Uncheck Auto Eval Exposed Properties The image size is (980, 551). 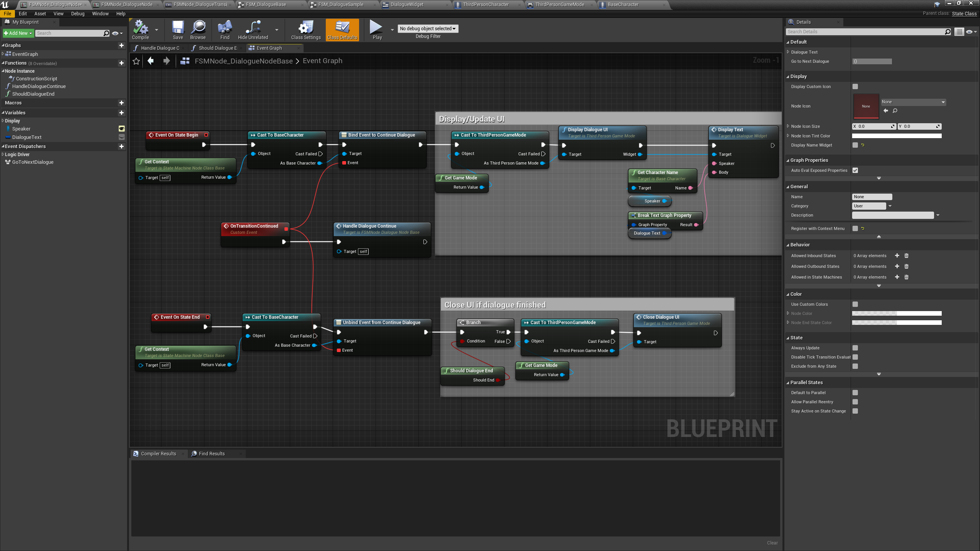[855, 171]
